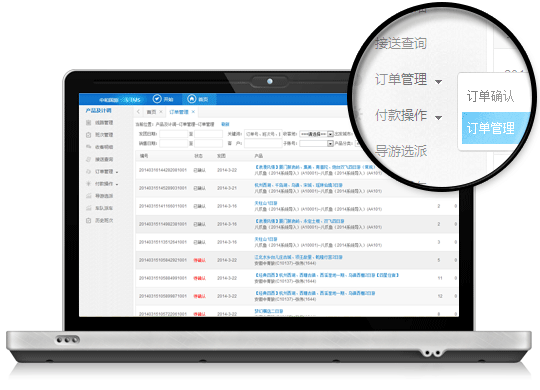The height and width of the screenshot is (390, 540).
Task: Expand 订单管理 arrow in magnified menu
Action: (438, 82)
